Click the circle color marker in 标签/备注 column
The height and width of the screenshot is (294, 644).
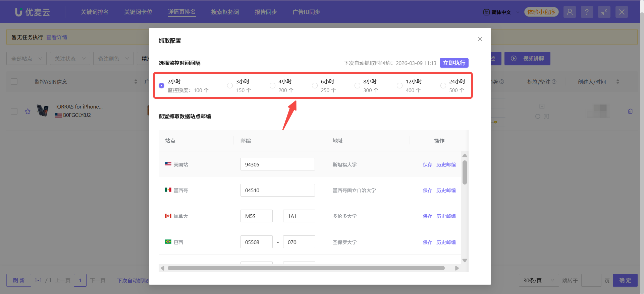(x=538, y=117)
